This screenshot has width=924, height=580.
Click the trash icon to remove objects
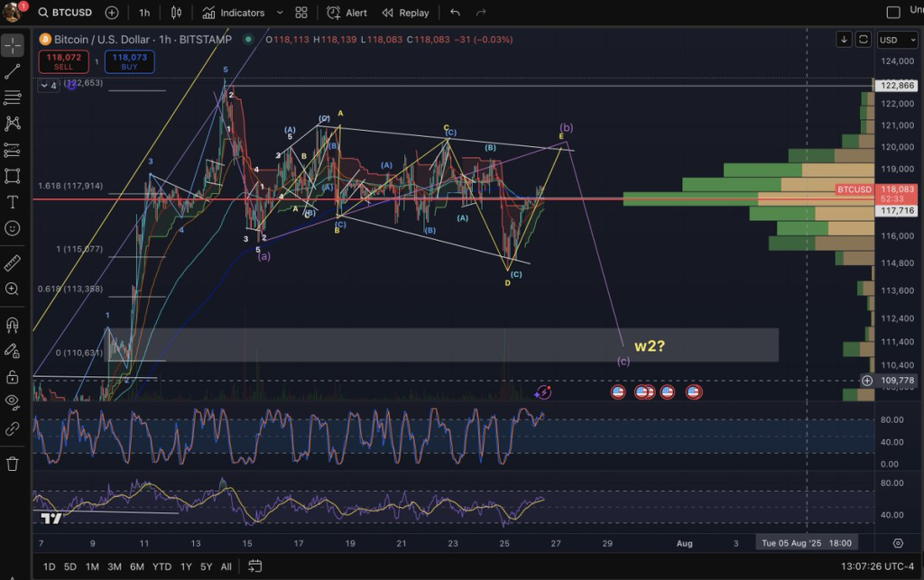(13, 464)
